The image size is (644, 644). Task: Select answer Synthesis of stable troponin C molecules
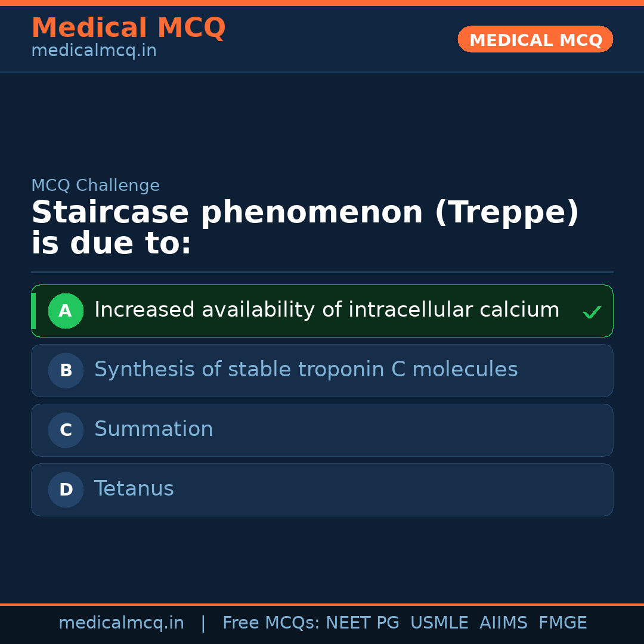pos(305,370)
